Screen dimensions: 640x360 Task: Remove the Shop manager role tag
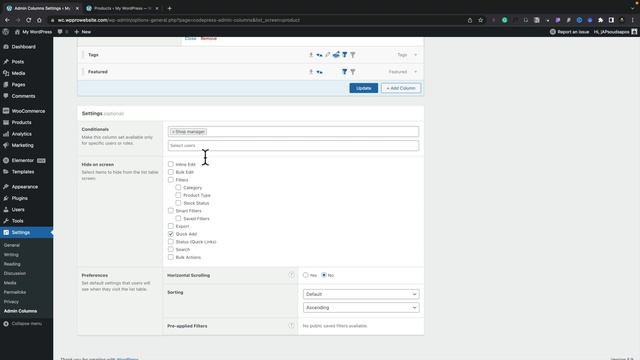[x=173, y=132]
